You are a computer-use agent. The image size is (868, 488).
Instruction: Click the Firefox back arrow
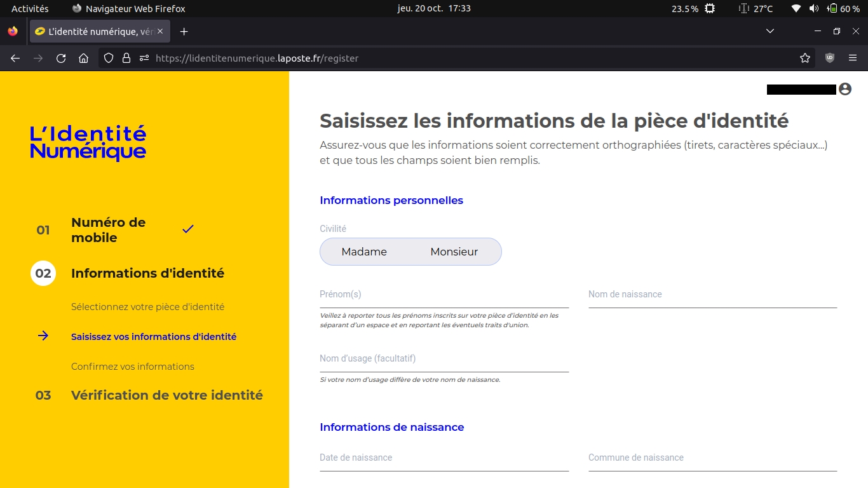coord(15,58)
